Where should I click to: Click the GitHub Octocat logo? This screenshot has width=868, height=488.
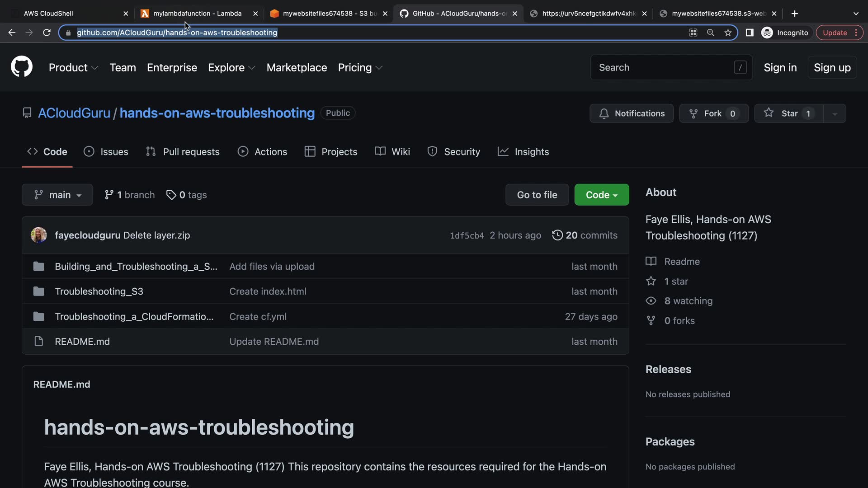point(22,67)
